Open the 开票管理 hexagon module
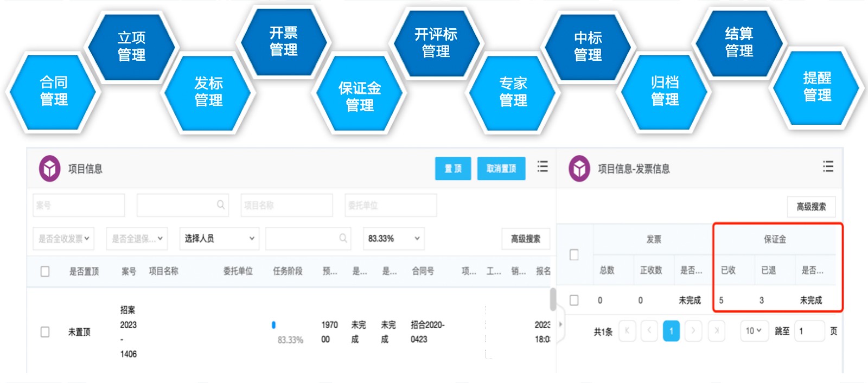The image size is (868, 383). 284,42
